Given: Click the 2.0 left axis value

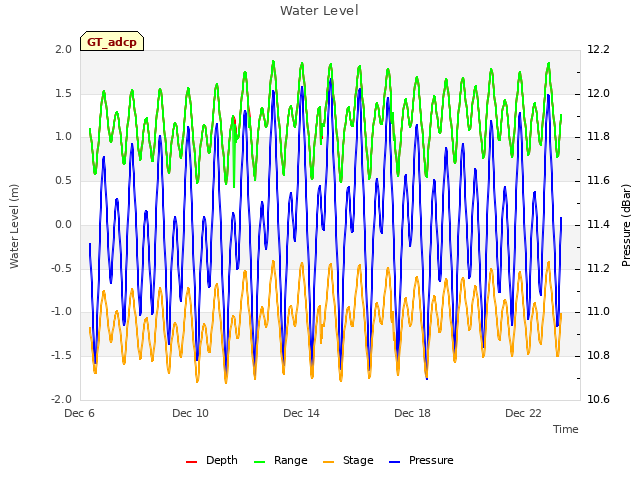Looking at the screenshot, I should 63,49.
